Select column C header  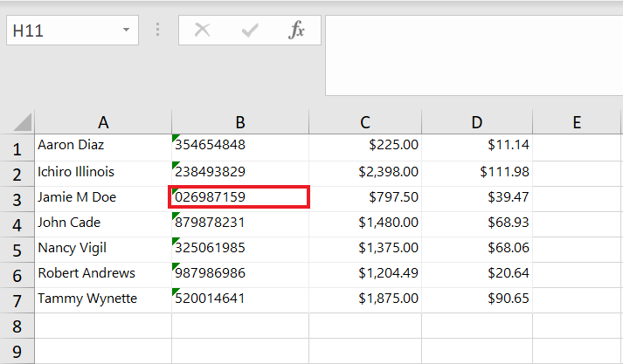[x=365, y=122]
